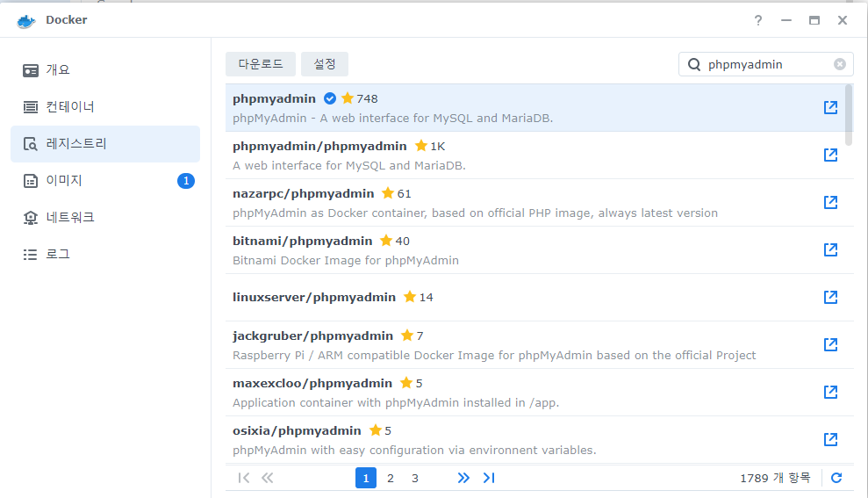
Task: Click the Docker whale logo icon
Action: click(x=26, y=21)
